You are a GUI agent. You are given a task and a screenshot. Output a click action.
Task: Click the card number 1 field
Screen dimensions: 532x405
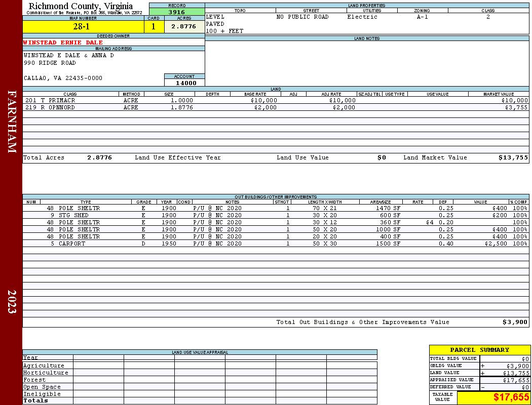(x=154, y=26)
